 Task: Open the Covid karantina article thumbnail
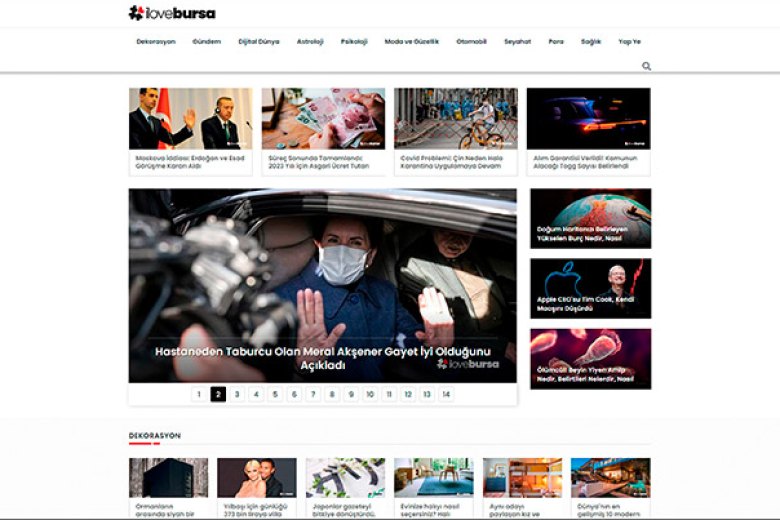[456, 118]
